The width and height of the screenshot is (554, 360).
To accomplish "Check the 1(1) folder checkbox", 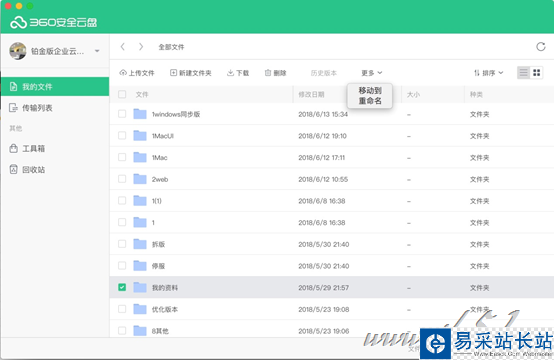I will pos(122,201).
